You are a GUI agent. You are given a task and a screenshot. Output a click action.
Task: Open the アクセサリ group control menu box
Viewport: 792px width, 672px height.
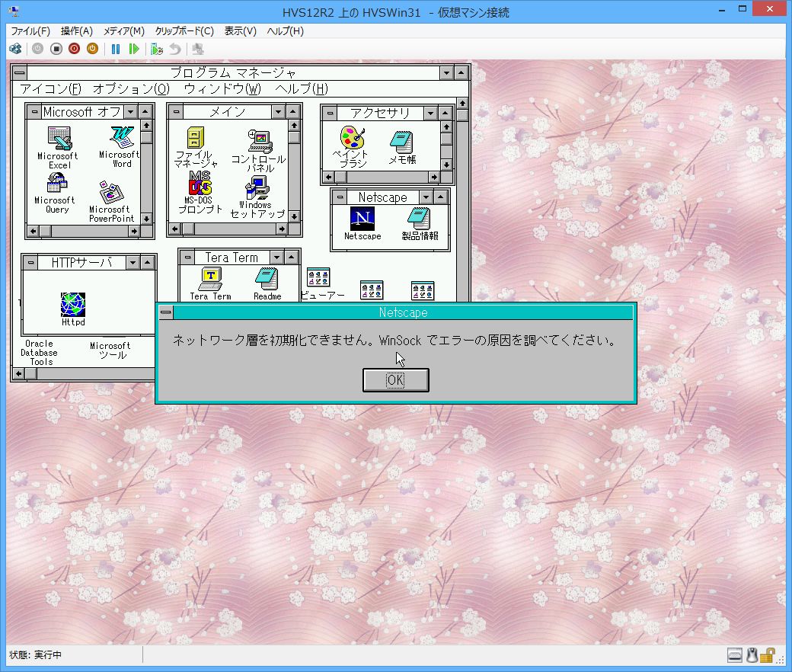tap(330, 113)
